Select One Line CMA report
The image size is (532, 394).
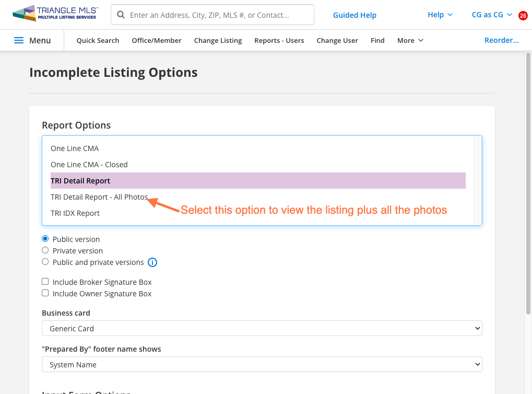(x=258, y=148)
